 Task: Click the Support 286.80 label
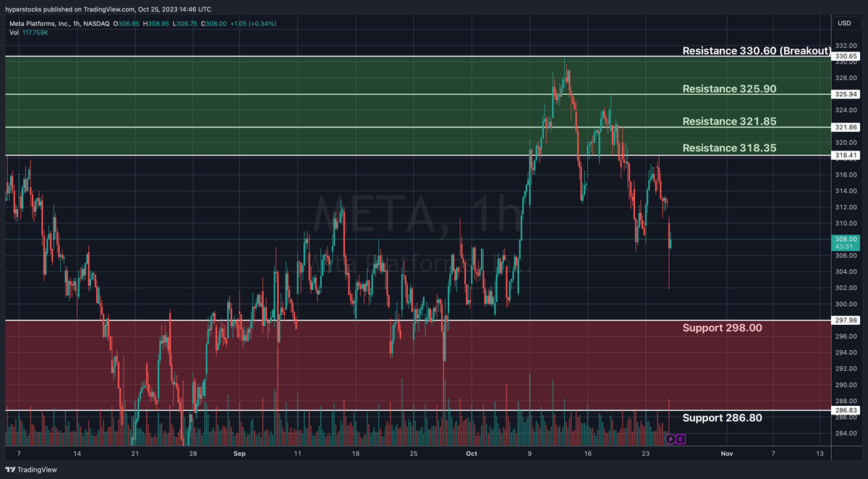(723, 417)
